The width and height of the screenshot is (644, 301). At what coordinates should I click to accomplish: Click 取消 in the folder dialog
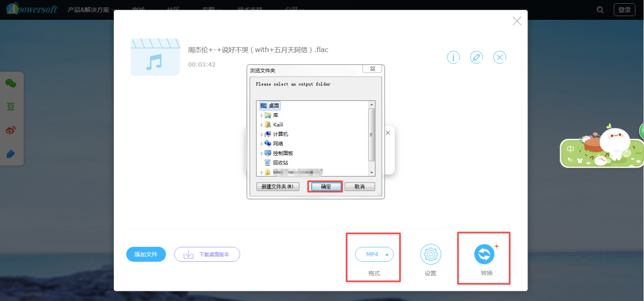click(360, 187)
